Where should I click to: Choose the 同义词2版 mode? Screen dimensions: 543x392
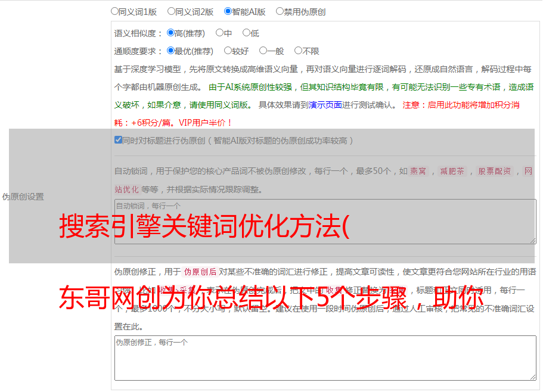click(171, 11)
